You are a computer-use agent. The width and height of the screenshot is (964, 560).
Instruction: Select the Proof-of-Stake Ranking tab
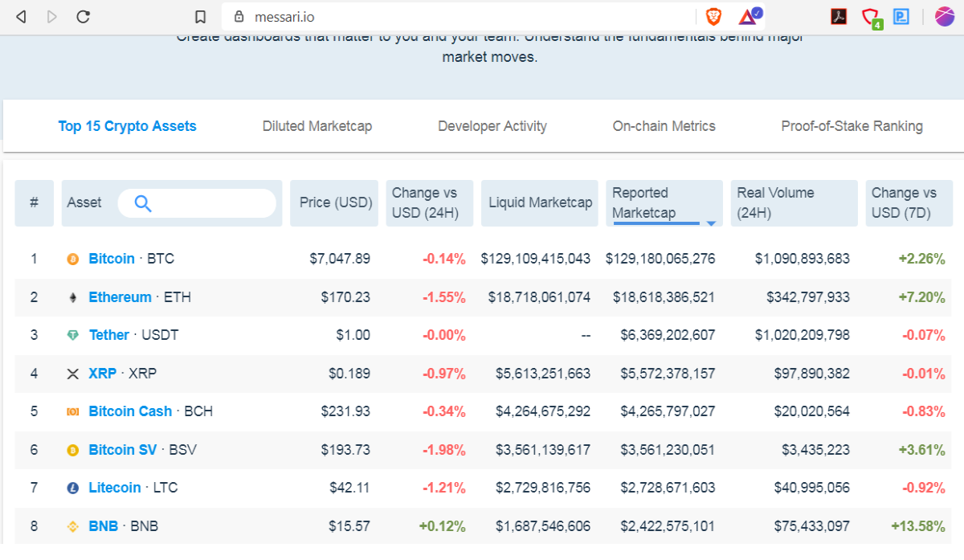(x=852, y=126)
